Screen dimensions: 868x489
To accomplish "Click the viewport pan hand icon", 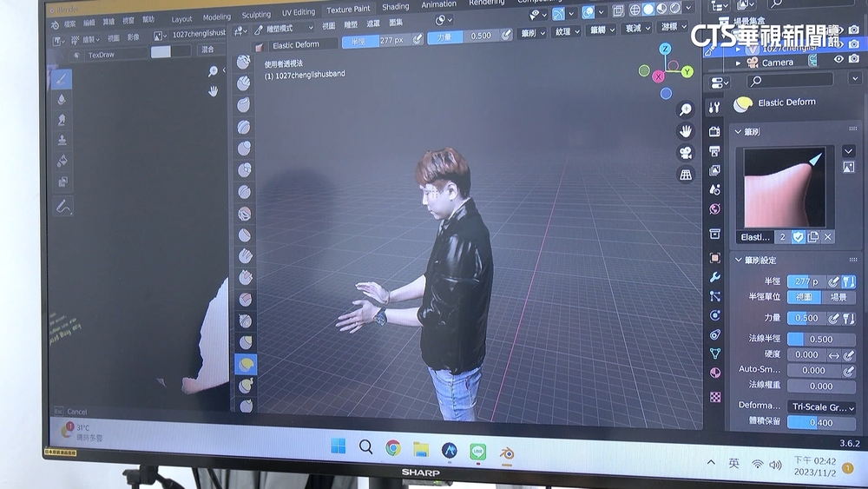I will click(686, 130).
